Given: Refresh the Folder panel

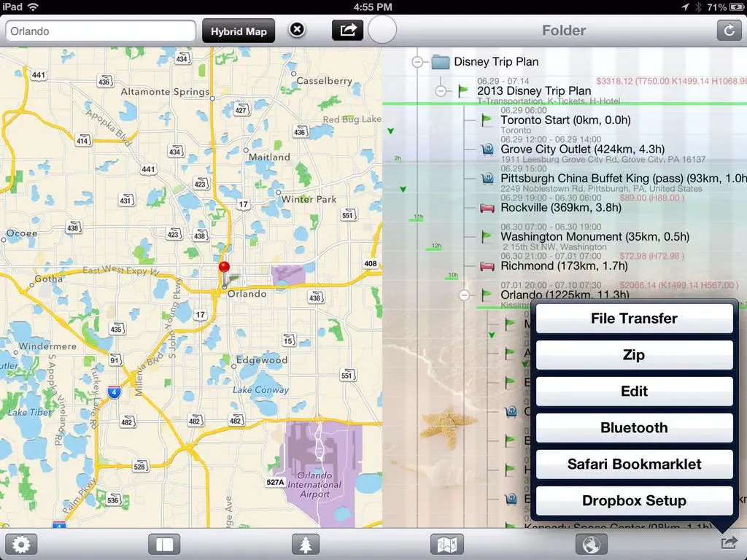Looking at the screenshot, I should pos(729,31).
